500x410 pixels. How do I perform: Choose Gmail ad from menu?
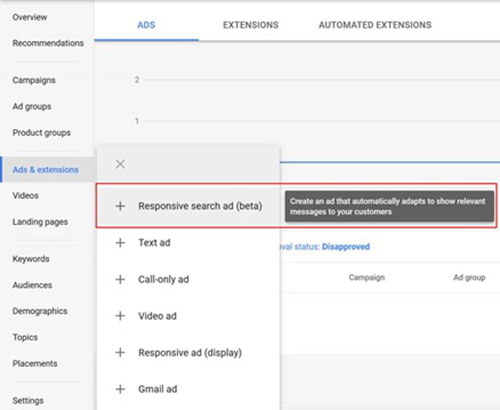pos(188,389)
